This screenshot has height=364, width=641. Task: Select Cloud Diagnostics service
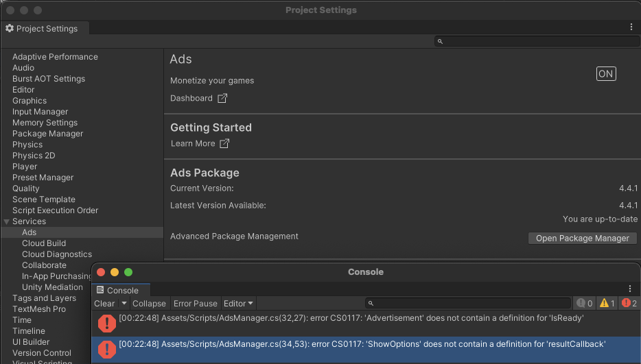point(57,254)
